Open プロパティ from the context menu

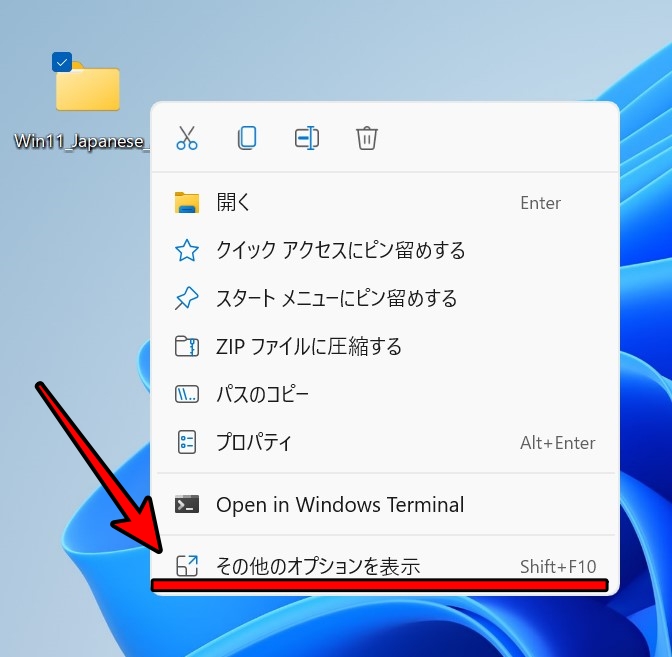point(254,443)
